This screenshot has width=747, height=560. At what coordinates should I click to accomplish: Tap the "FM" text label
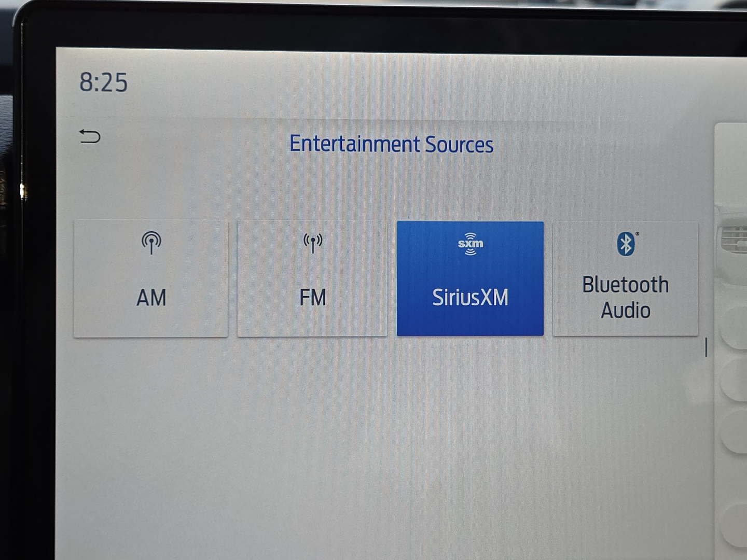[x=312, y=298]
